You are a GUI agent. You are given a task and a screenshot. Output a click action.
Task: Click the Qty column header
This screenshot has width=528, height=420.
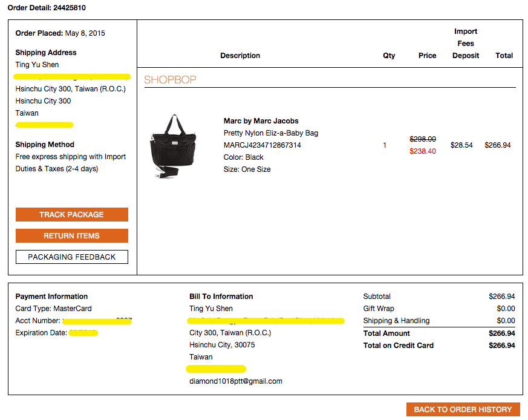(x=389, y=56)
